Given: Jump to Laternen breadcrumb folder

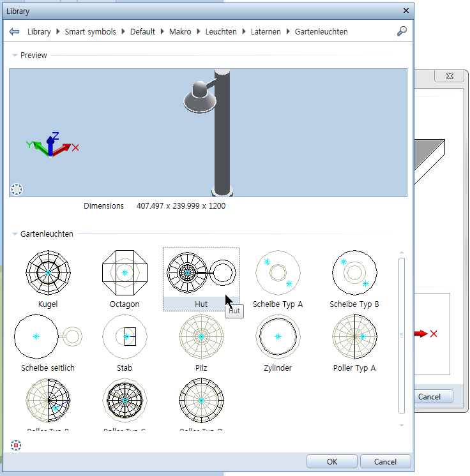Looking at the screenshot, I should [265, 31].
